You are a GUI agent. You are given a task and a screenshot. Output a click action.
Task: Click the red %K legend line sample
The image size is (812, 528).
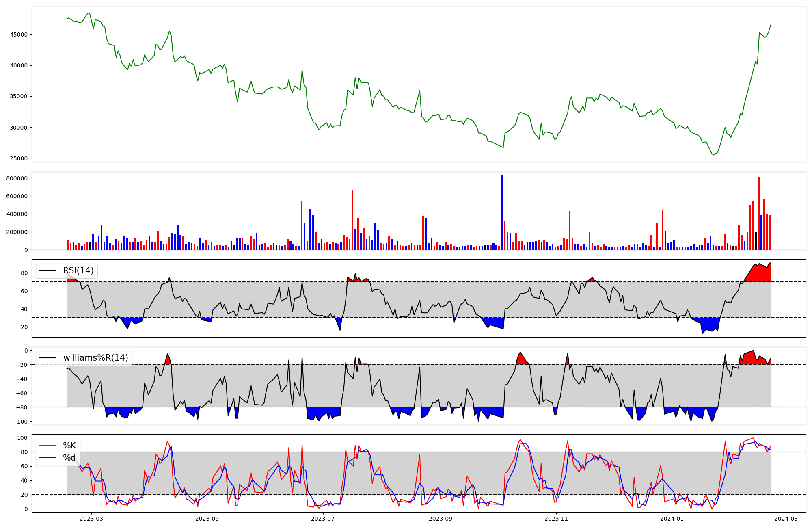[48, 446]
